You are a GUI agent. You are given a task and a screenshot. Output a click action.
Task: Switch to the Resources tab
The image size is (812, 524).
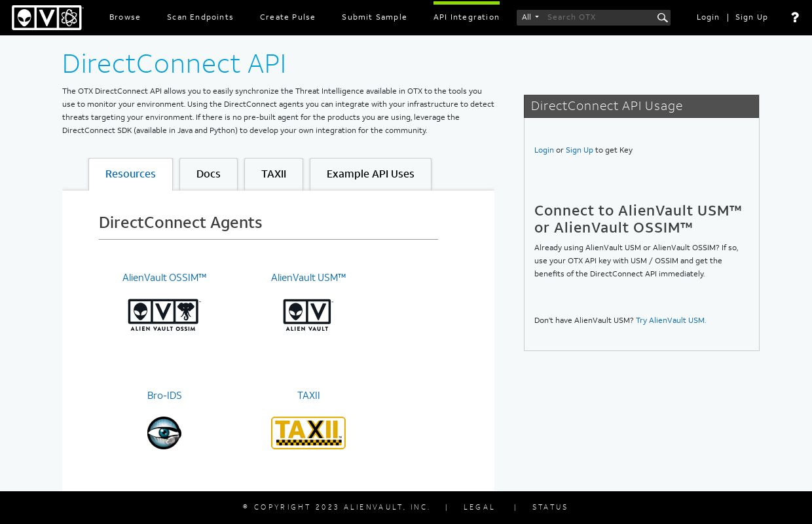coord(130,174)
